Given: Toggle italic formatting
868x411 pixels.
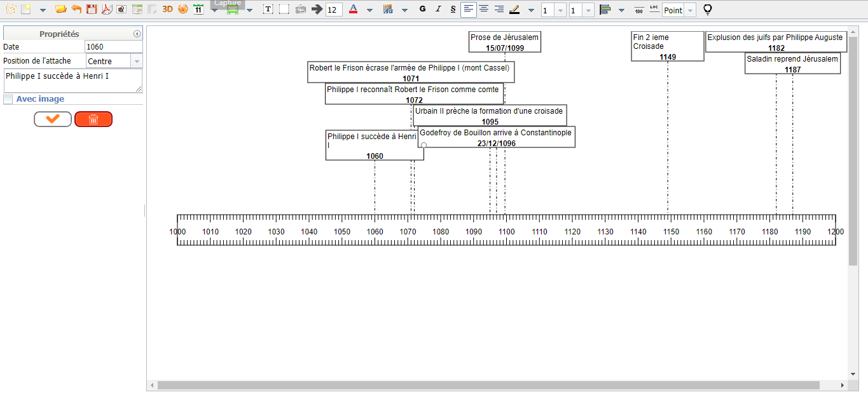Looking at the screenshot, I should pyautogui.click(x=438, y=10).
